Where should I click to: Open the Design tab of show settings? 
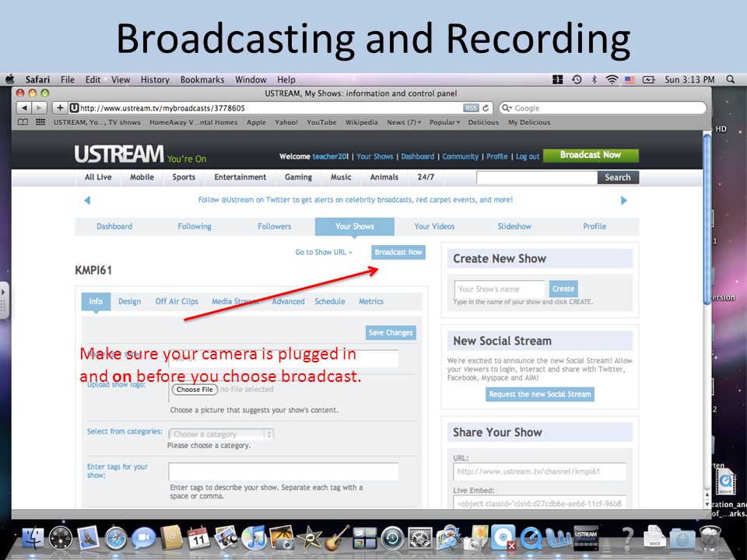[129, 302]
